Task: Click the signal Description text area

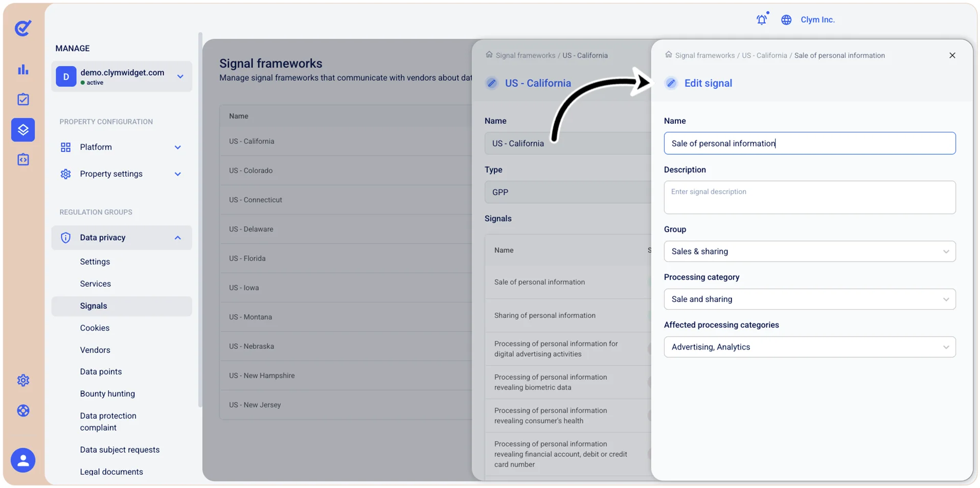Action: tap(809, 197)
